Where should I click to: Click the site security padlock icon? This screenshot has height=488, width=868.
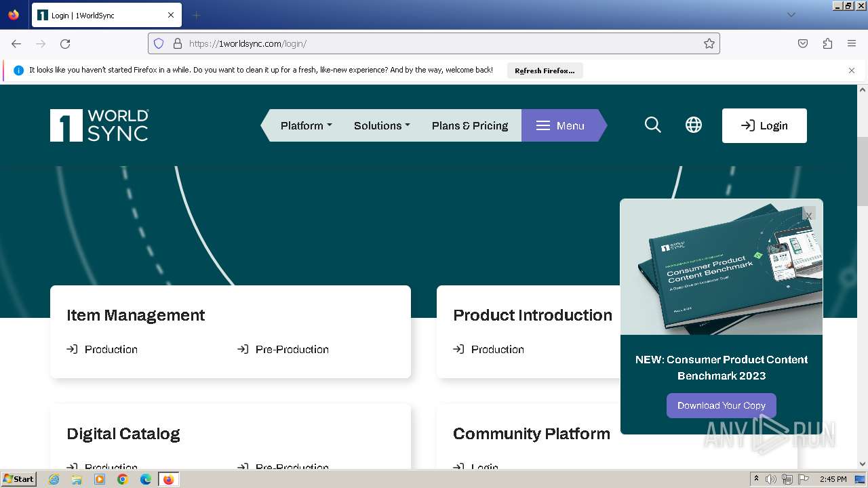tap(178, 43)
